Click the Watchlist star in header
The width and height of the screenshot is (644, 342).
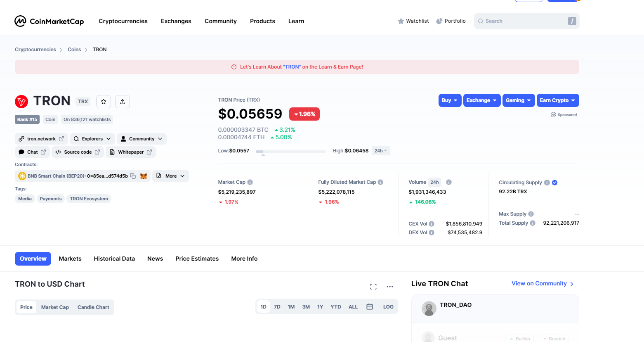click(401, 21)
